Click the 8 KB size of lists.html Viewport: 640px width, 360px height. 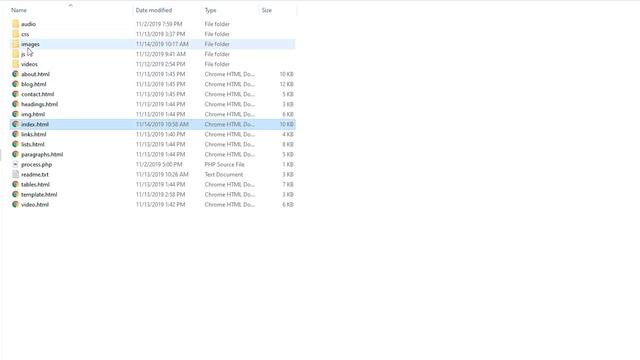[288, 144]
